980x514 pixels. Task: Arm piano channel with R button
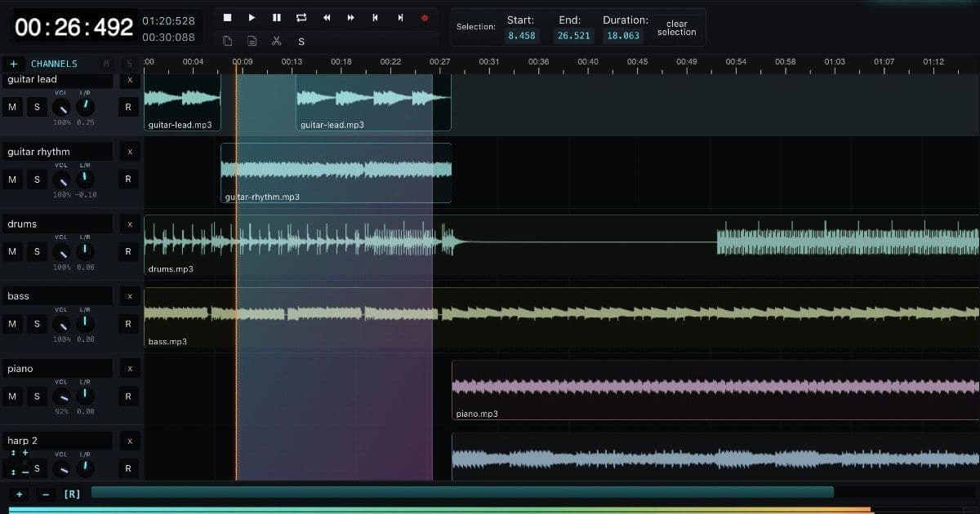coord(127,397)
